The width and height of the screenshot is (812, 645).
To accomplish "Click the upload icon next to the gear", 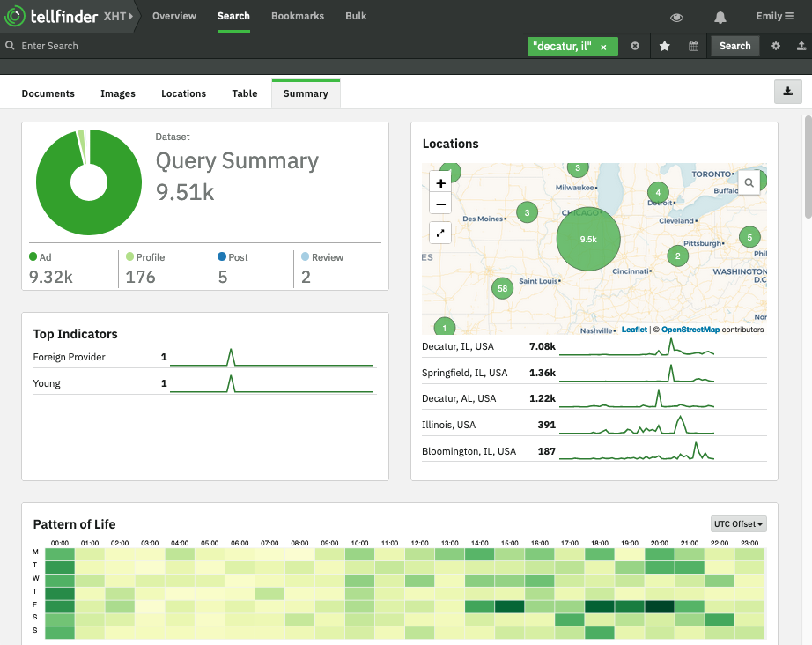I will (800, 45).
